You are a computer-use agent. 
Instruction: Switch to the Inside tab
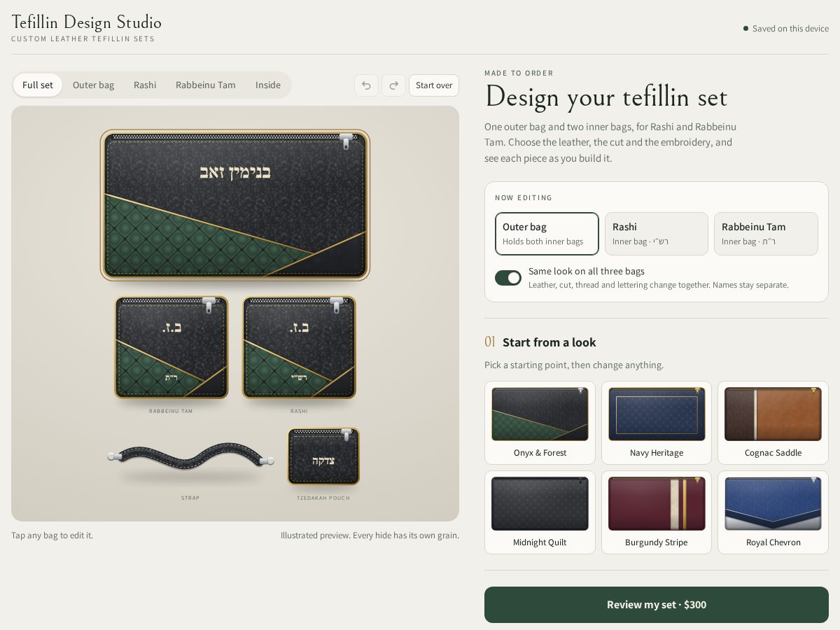[268, 85]
